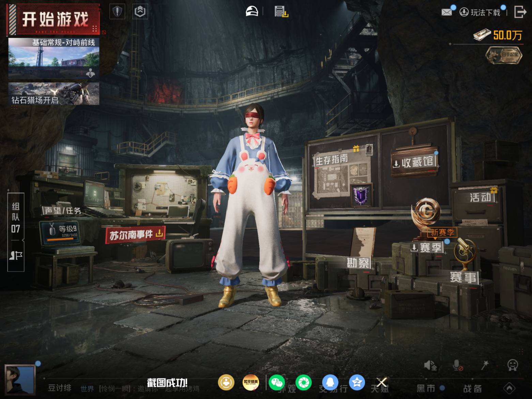Click the 开始游戏 start game button
Image resolution: width=532 pixels, height=399 pixels.
coord(54,19)
